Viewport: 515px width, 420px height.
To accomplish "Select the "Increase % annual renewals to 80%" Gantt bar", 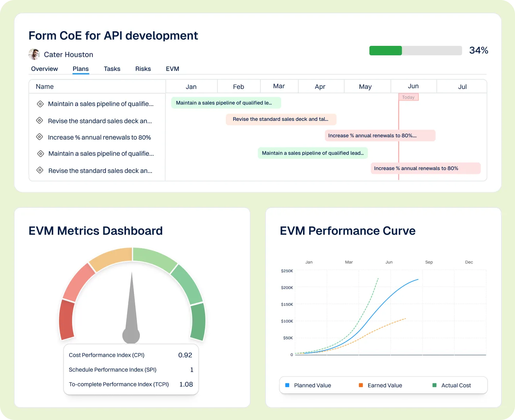I will [380, 135].
